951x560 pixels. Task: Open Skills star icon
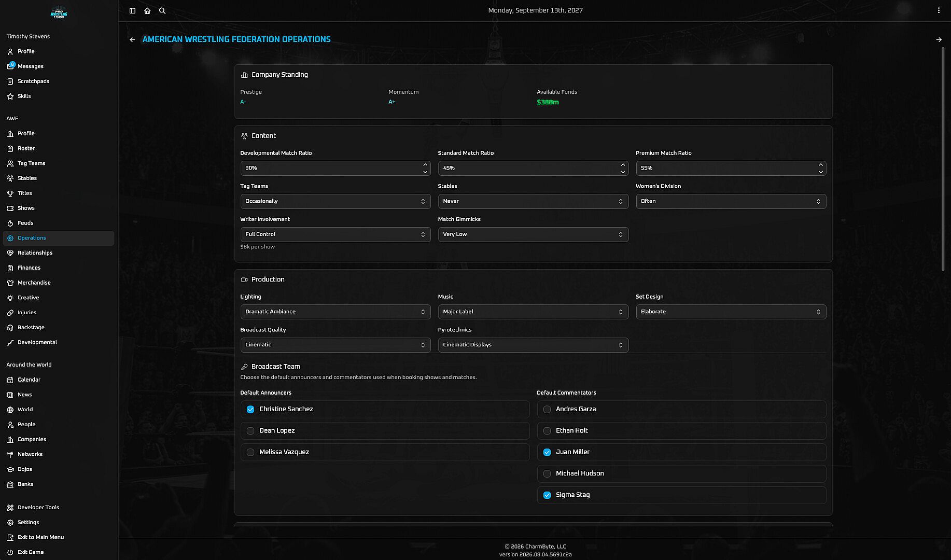click(x=10, y=96)
